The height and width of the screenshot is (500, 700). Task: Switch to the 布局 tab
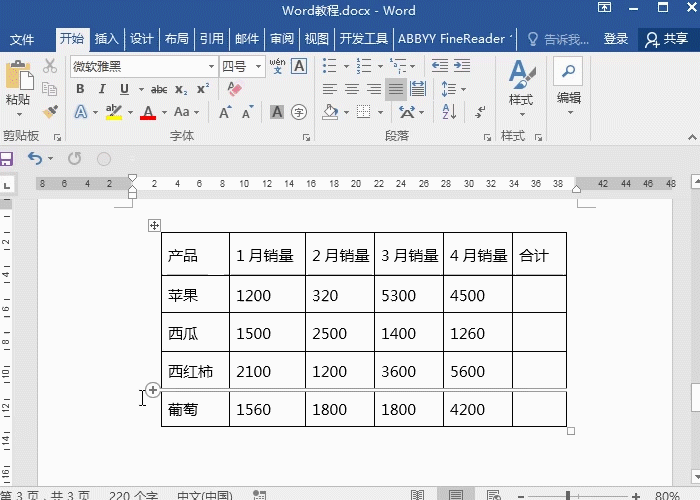coord(176,39)
